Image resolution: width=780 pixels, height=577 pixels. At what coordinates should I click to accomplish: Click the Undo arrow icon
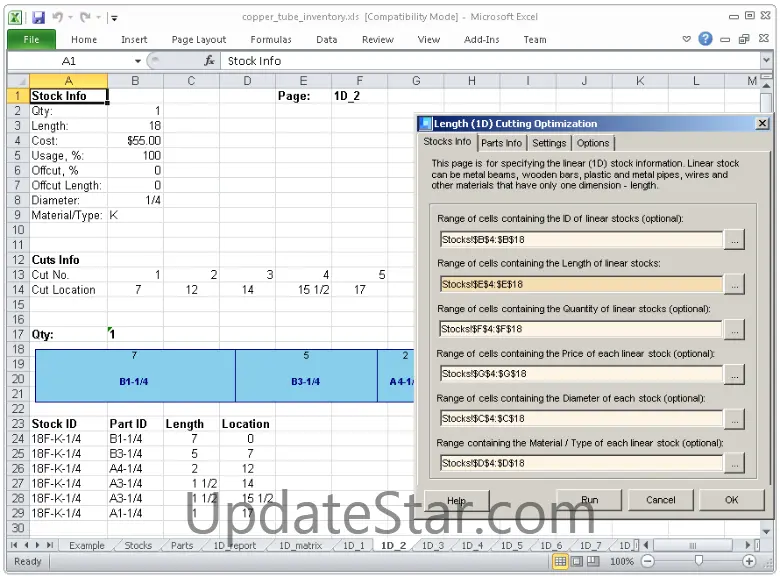(58, 17)
